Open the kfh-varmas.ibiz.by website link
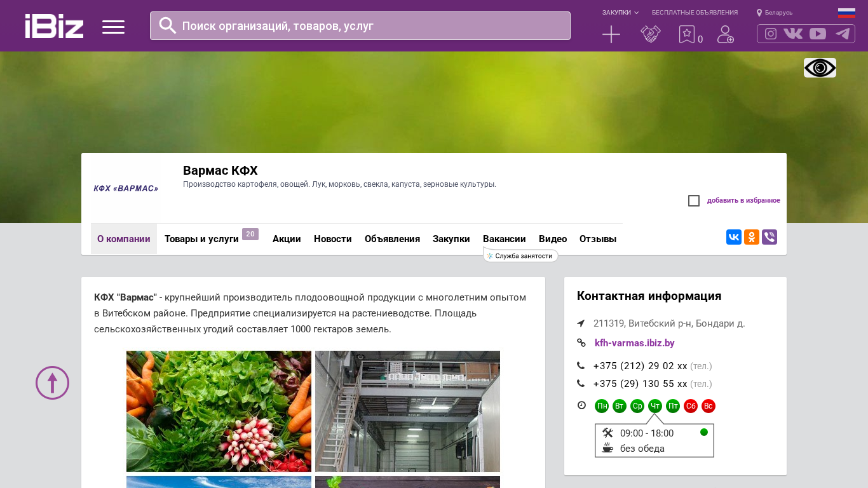The width and height of the screenshot is (868, 488). [634, 343]
